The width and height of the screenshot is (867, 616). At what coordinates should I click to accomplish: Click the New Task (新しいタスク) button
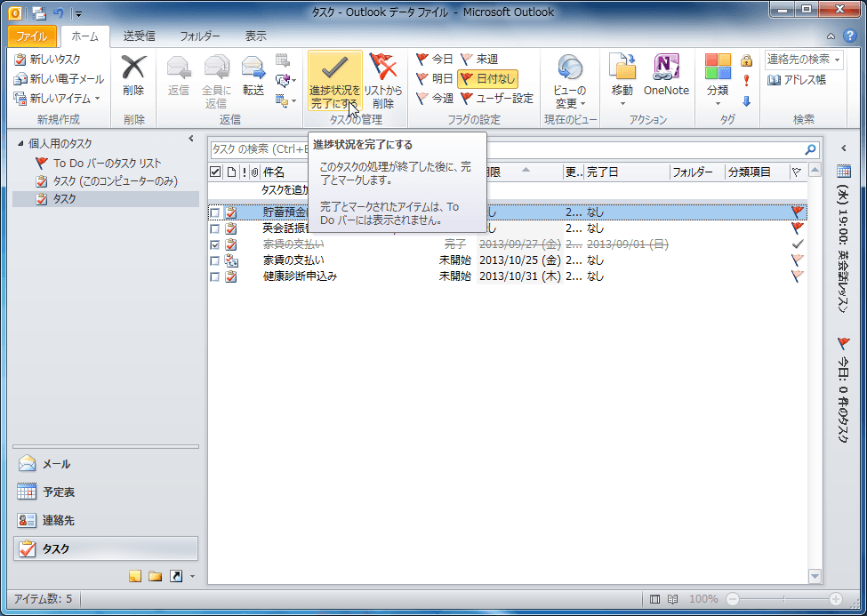point(47,60)
